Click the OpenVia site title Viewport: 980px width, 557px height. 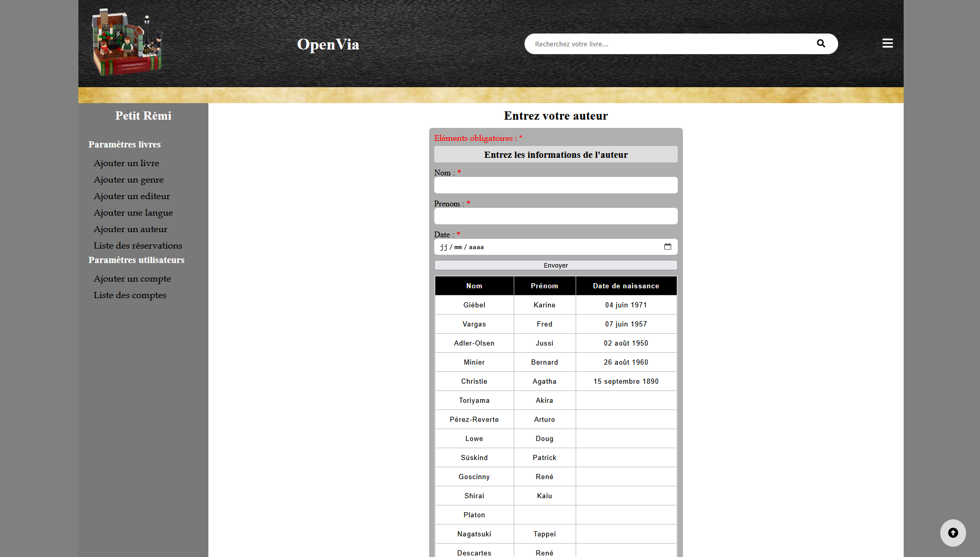click(x=328, y=44)
